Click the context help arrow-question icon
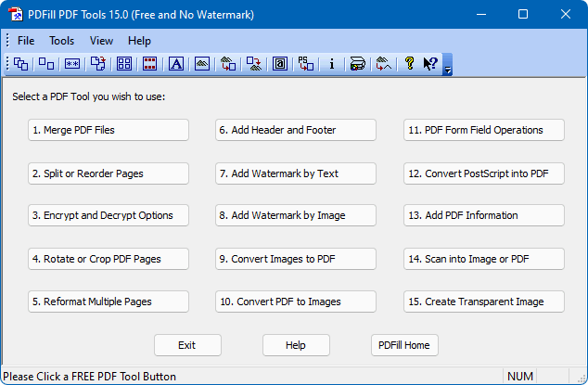The image size is (588, 385). click(x=430, y=64)
